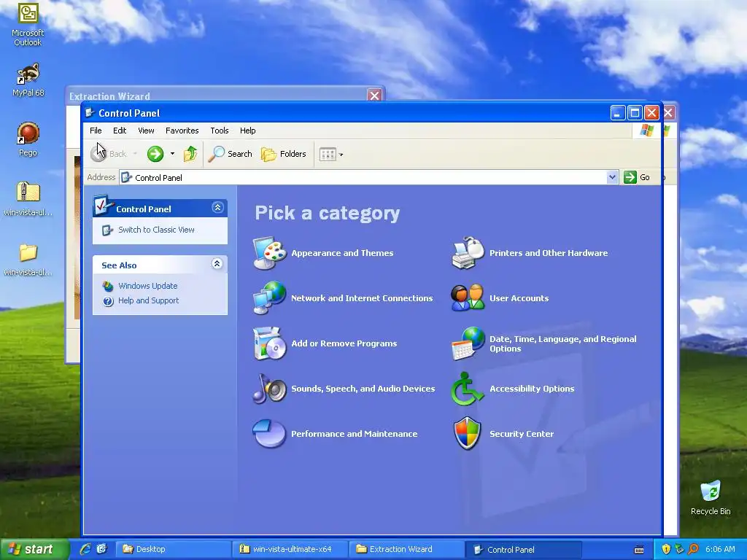
Task: Click the Windows Update globe icon
Action: [108, 286]
